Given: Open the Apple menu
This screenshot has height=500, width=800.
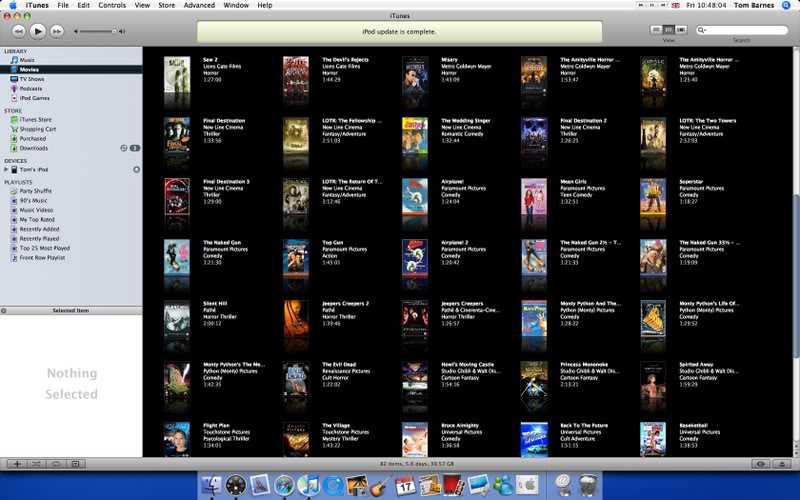Looking at the screenshot, I should 12,5.
